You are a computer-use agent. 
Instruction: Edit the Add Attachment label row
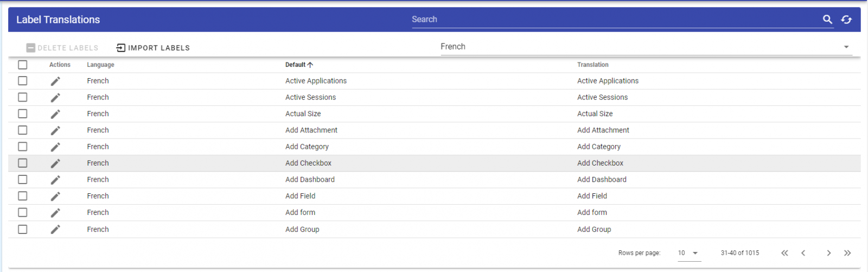[x=55, y=130]
